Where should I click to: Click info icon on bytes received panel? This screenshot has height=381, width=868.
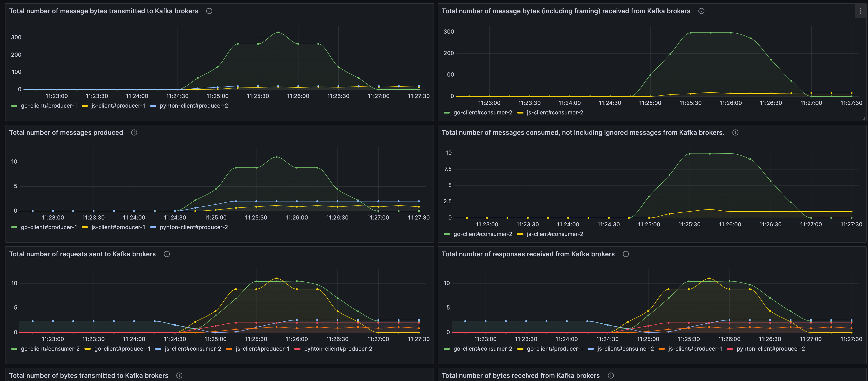tap(611, 375)
